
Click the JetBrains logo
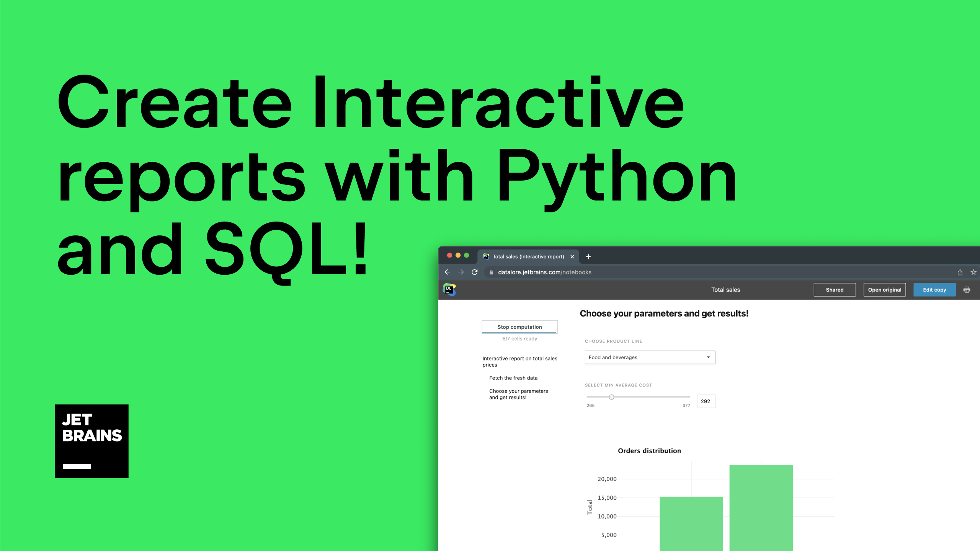92,441
